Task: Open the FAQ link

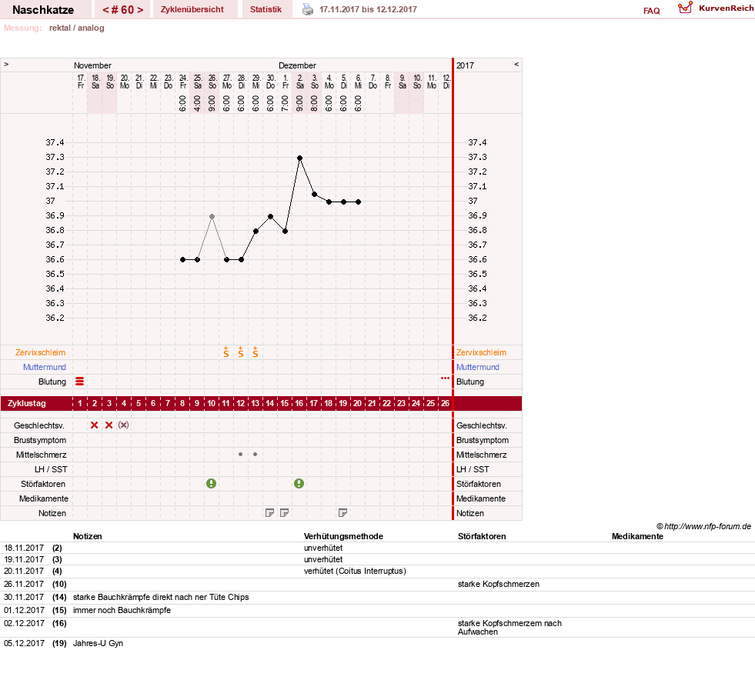Action: 651,11
